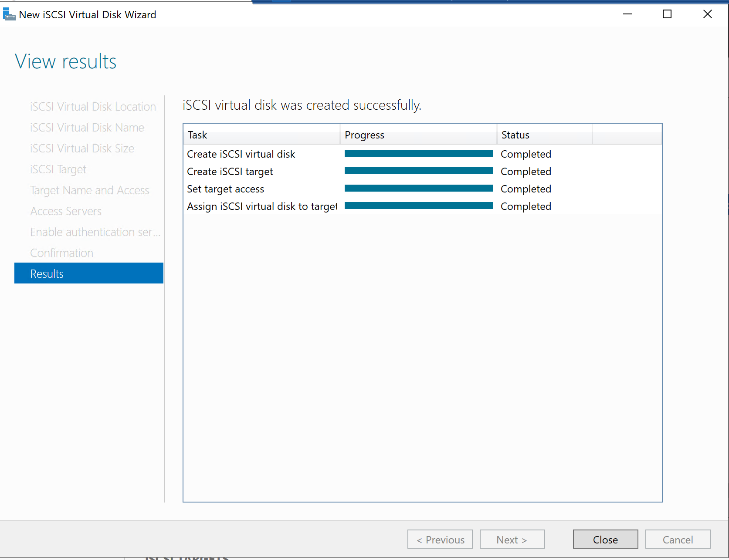Go to the Access Servers step

[x=66, y=211]
